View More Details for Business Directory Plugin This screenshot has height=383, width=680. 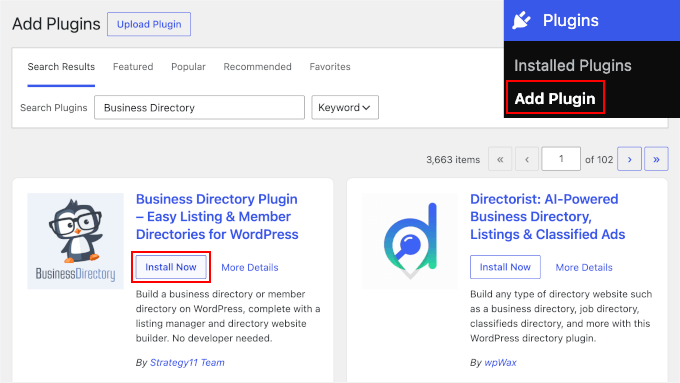click(250, 268)
